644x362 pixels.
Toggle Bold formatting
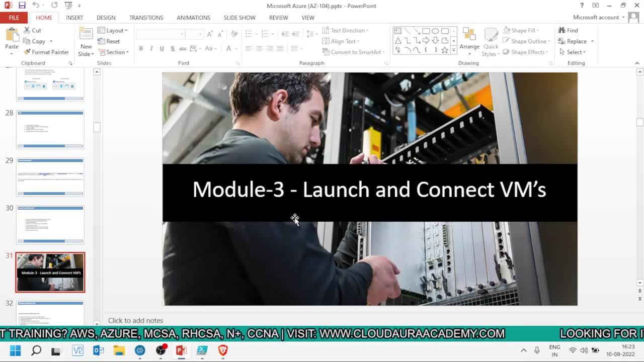click(x=141, y=48)
